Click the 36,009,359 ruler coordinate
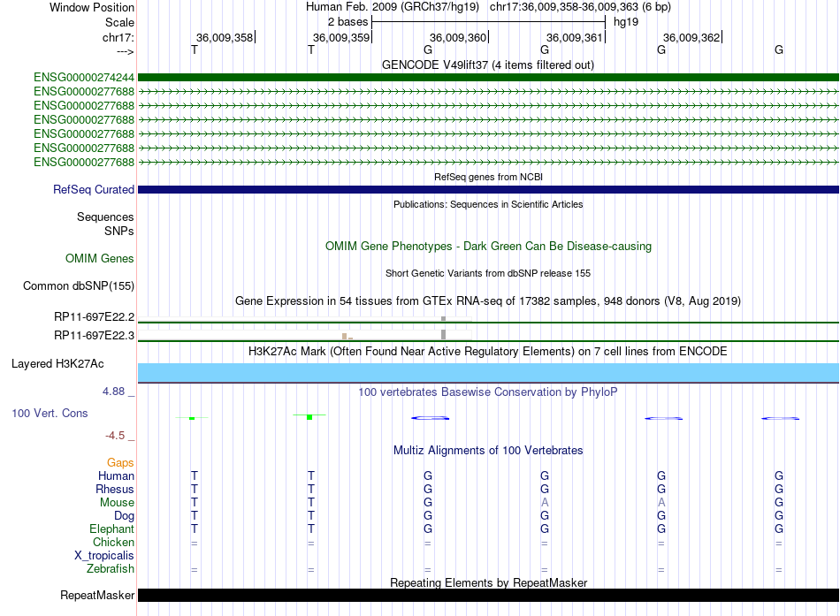This screenshot has height=616, width=840. tap(341, 37)
